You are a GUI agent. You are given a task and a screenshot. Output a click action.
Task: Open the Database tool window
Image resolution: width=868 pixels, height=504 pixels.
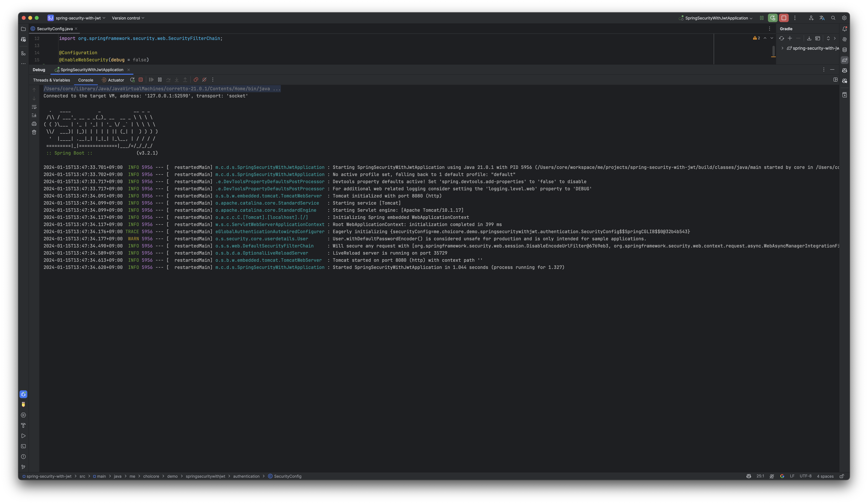click(845, 49)
